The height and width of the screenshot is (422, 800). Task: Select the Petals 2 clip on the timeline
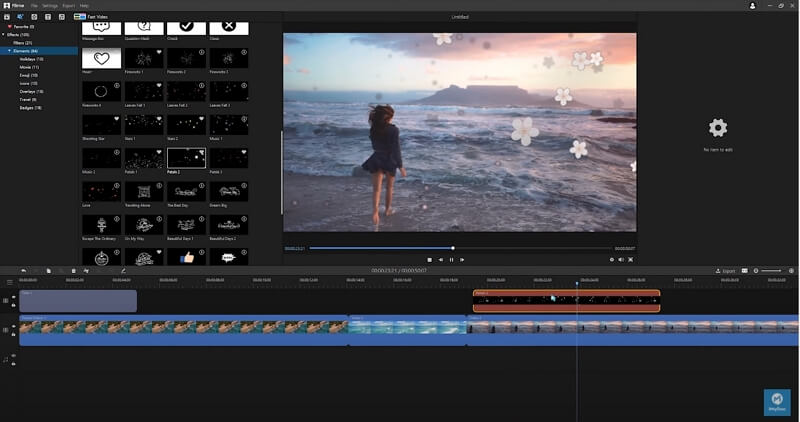tap(566, 301)
